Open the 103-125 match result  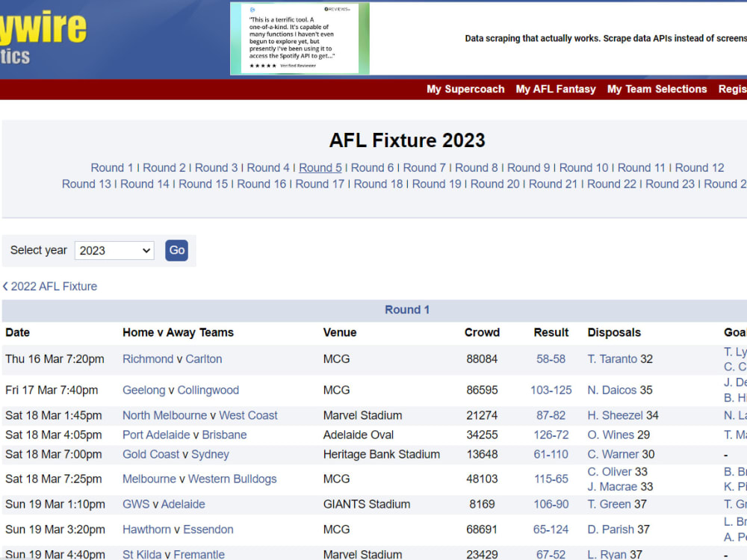point(551,390)
